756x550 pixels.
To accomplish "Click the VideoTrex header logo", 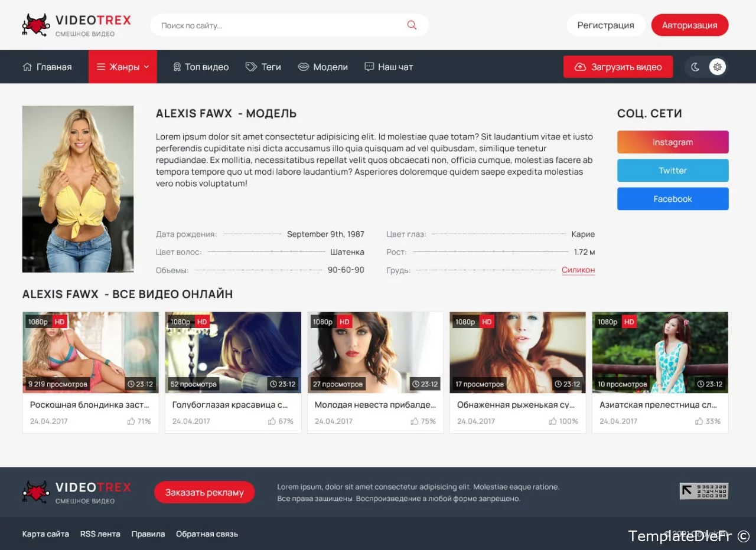I will click(x=77, y=25).
